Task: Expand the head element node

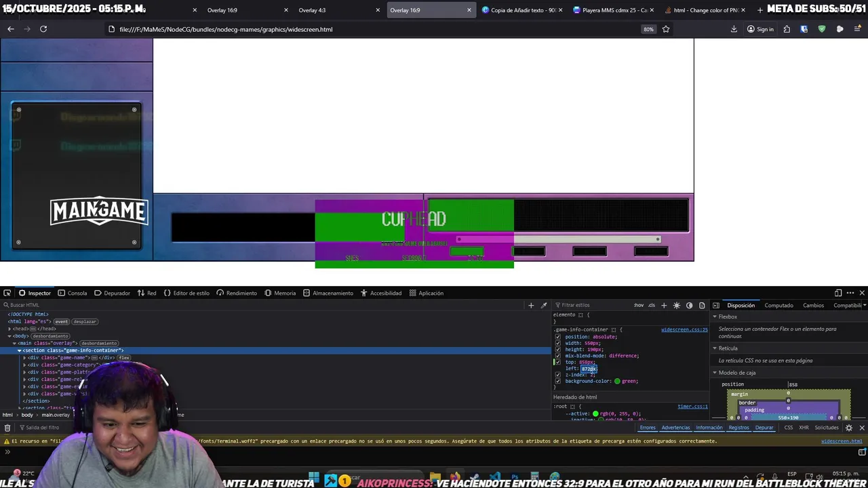Action: 9,329
